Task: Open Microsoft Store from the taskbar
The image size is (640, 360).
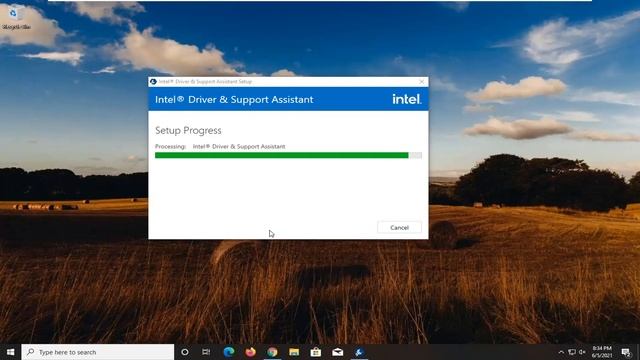Action: click(316, 352)
